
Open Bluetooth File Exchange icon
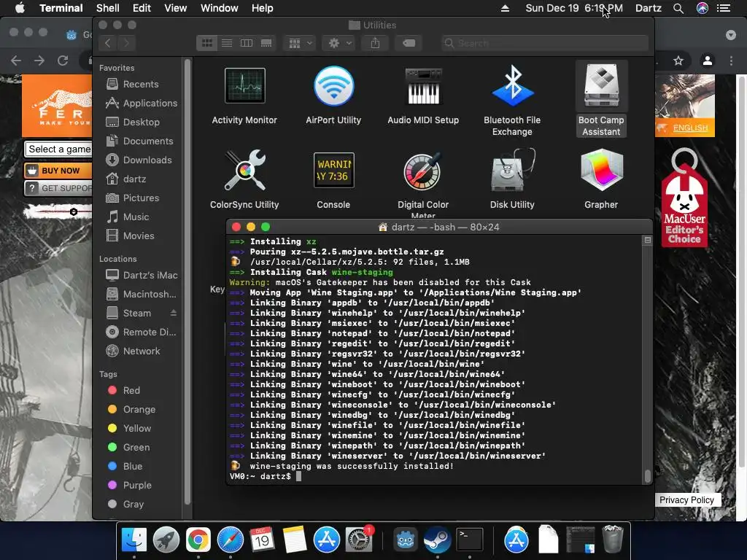[x=512, y=86]
